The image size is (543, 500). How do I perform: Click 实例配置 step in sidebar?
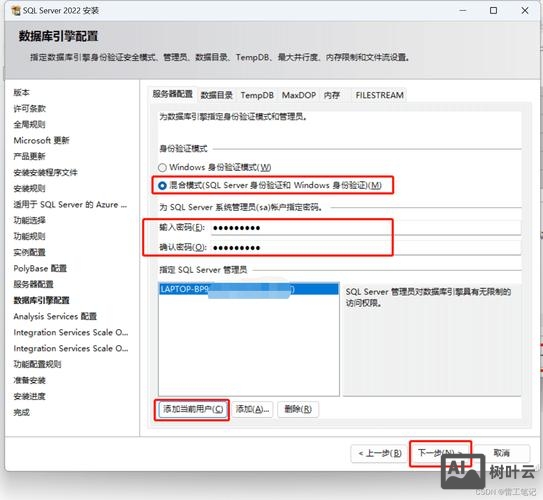(29, 252)
